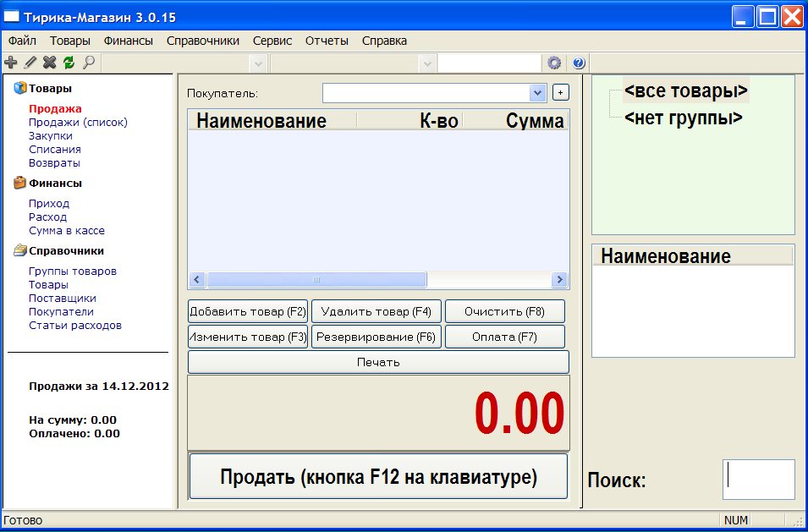Click the Продать (F12) button
This screenshot has width=808, height=532.
tap(378, 476)
